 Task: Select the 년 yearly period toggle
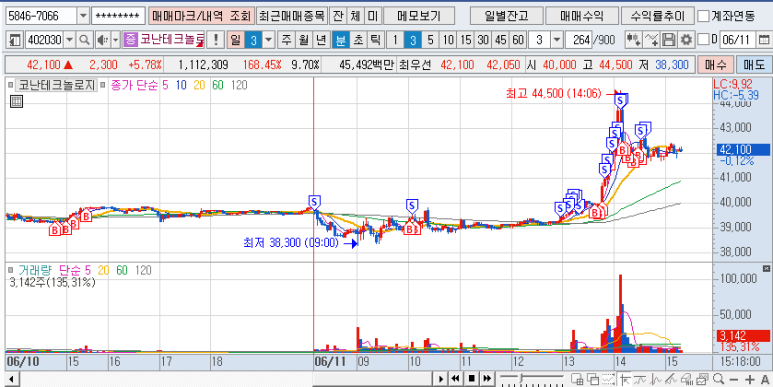pyautogui.click(x=320, y=40)
